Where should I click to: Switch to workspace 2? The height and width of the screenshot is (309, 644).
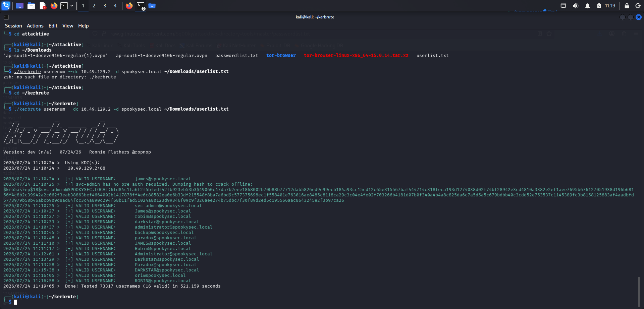(x=94, y=6)
